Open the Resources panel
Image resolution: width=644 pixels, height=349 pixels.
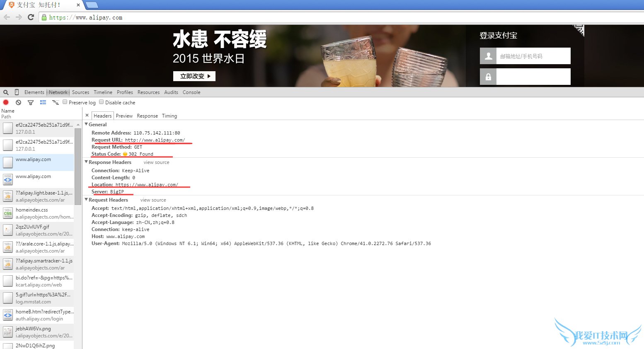pyautogui.click(x=148, y=92)
